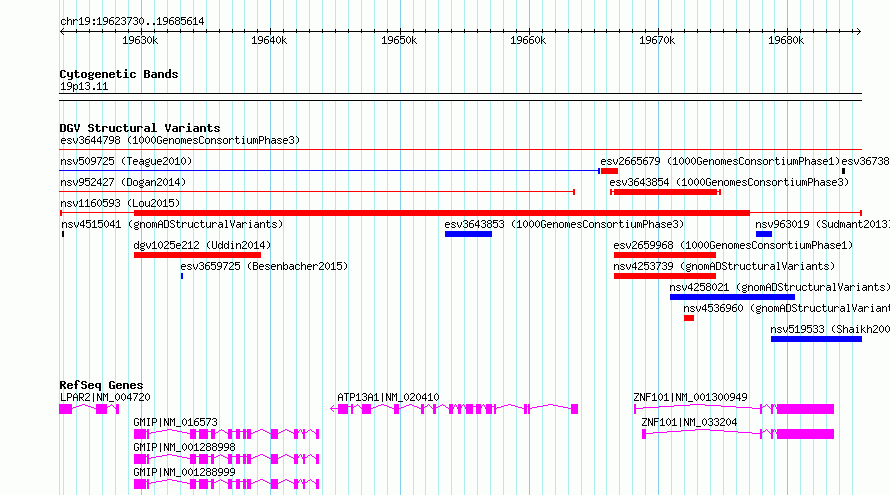Click the ATP13A1 gene model glyph
The height and width of the screenshot is (495, 890).
point(454,409)
